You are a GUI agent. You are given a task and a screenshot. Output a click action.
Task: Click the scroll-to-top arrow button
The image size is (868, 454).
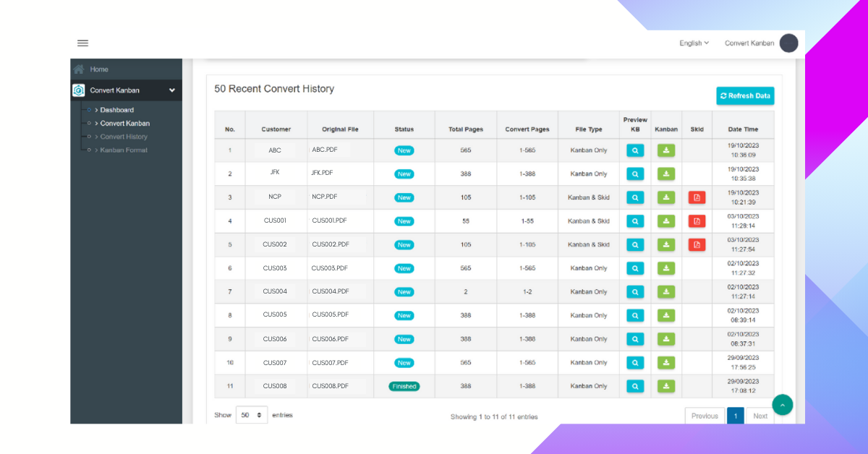coord(783,405)
